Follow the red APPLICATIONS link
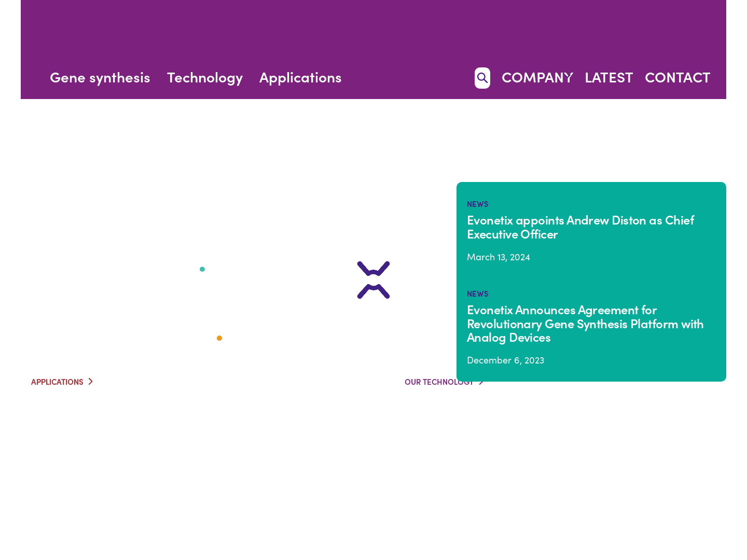The height and width of the screenshot is (560, 747). [x=62, y=382]
